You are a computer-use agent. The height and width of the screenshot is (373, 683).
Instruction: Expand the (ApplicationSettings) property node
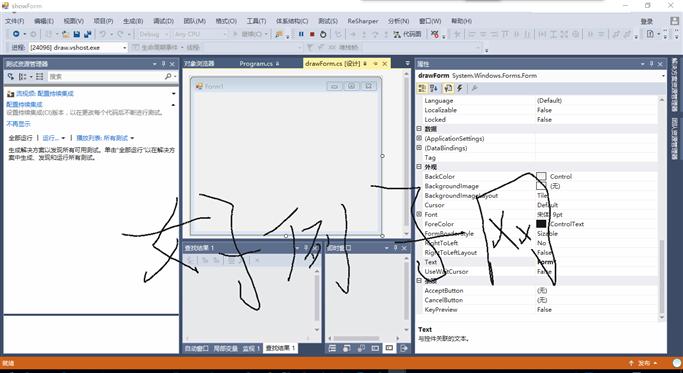pyautogui.click(x=419, y=139)
